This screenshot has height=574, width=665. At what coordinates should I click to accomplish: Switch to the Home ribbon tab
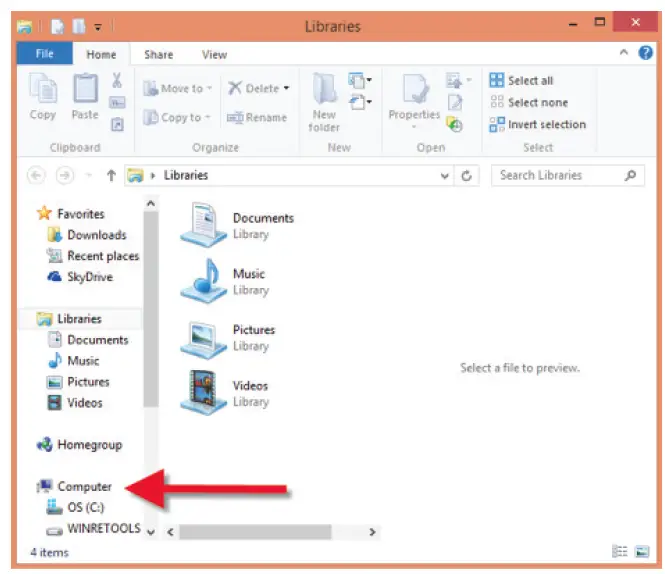pos(101,54)
